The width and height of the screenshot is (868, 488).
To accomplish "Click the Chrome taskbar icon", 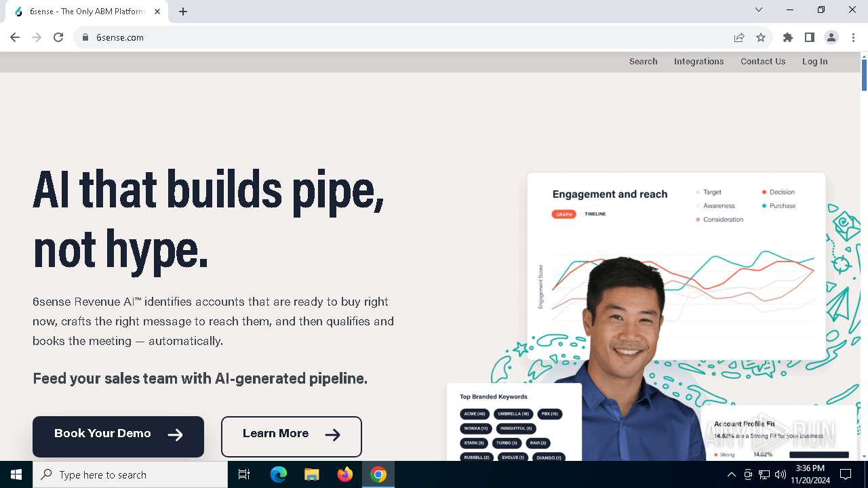I will 378,474.
